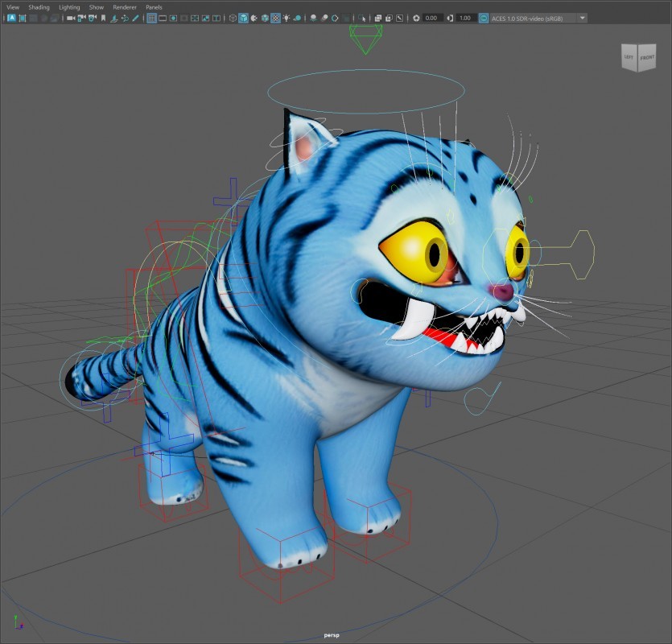Viewport: 672px width, 644px height.
Task: Enable Wireframe display mode
Action: (233, 18)
